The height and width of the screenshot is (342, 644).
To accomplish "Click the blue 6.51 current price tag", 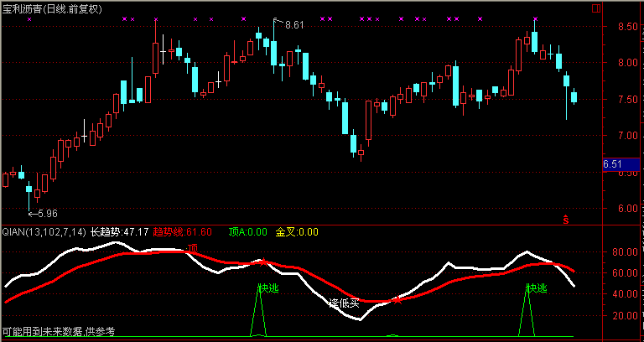I will [x=619, y=165].
